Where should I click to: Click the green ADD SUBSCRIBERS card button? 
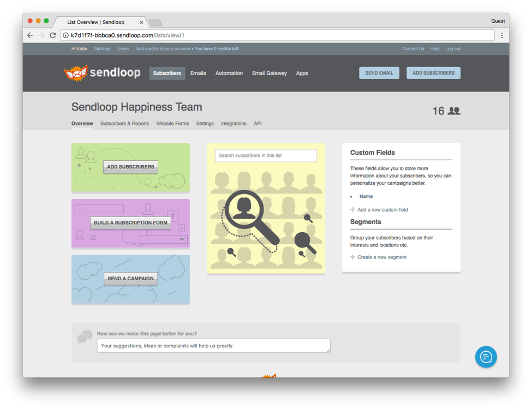pyautogui.click(x=130, y=167)
